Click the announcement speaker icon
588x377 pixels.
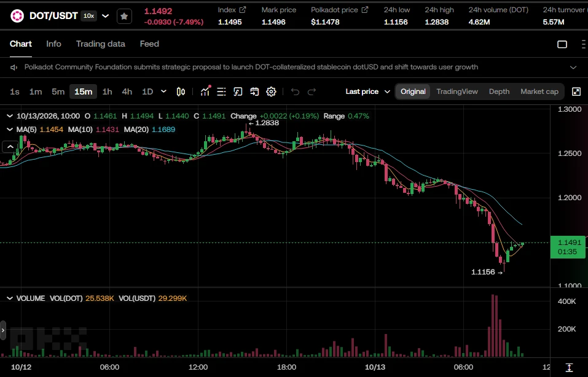click(x=14, y=68)
